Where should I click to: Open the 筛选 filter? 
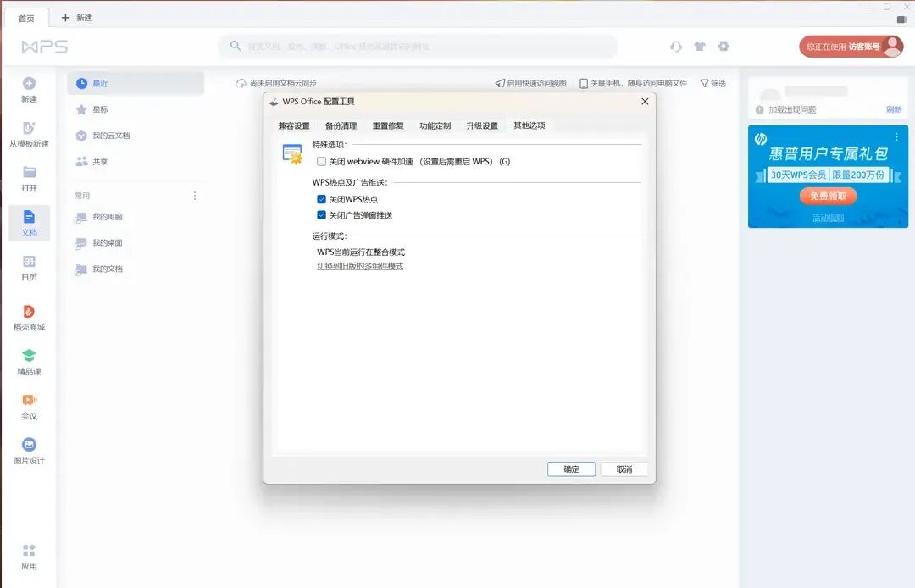tap(713, 83)
